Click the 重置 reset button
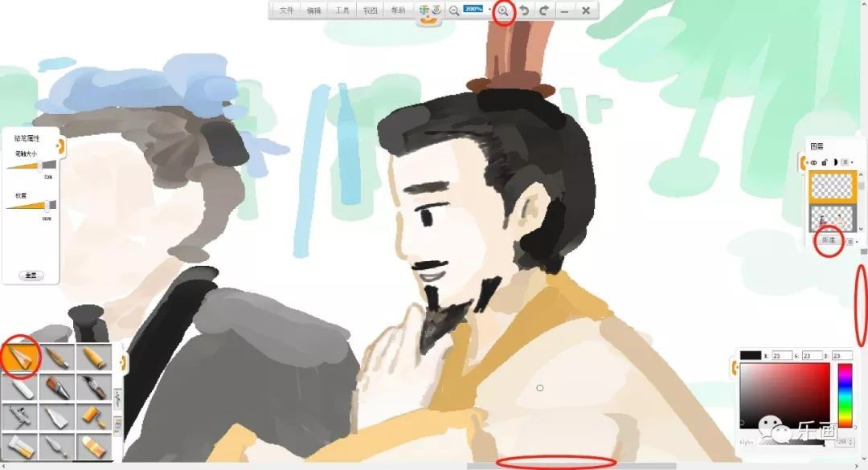The height and width of the screenshot is (470, 868). [x=31, y=275]
